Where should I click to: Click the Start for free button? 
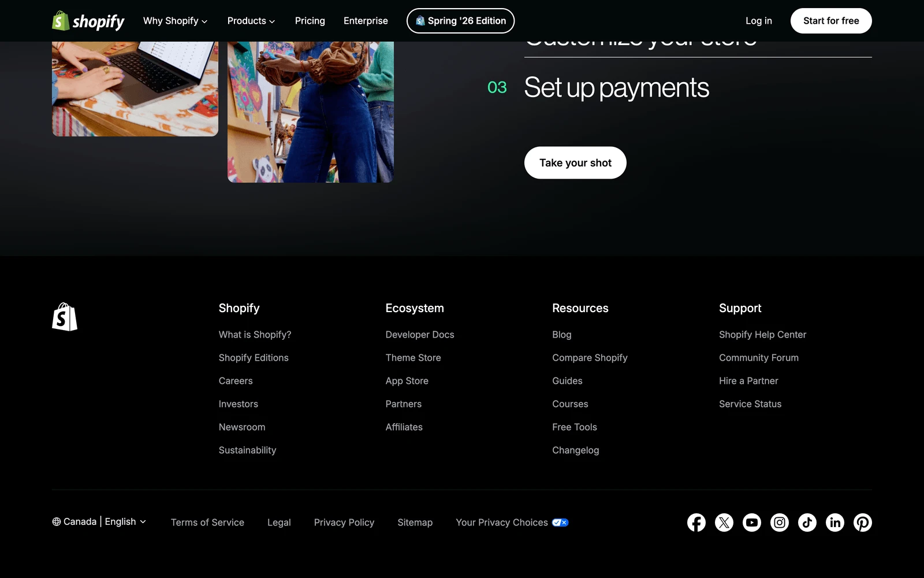coord(831,21)
